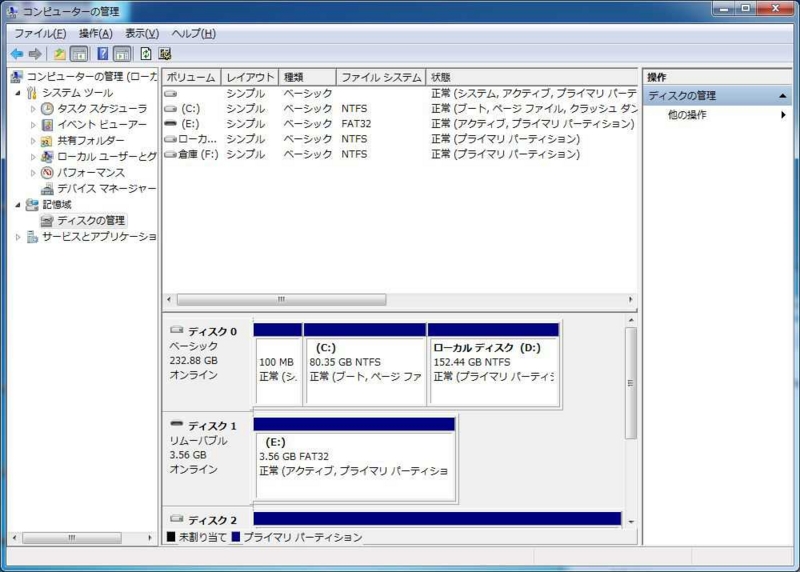Select the 倉庫 (F:) volume row
This screenshot has height=572, width=800.
[x=400, y=154]
